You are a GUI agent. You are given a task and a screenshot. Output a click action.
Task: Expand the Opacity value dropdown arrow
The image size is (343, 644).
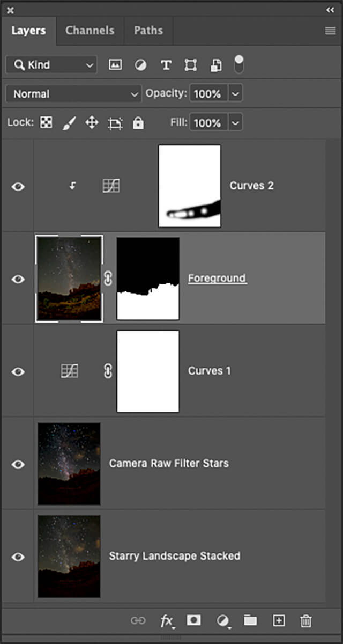(x=235, y=94)
